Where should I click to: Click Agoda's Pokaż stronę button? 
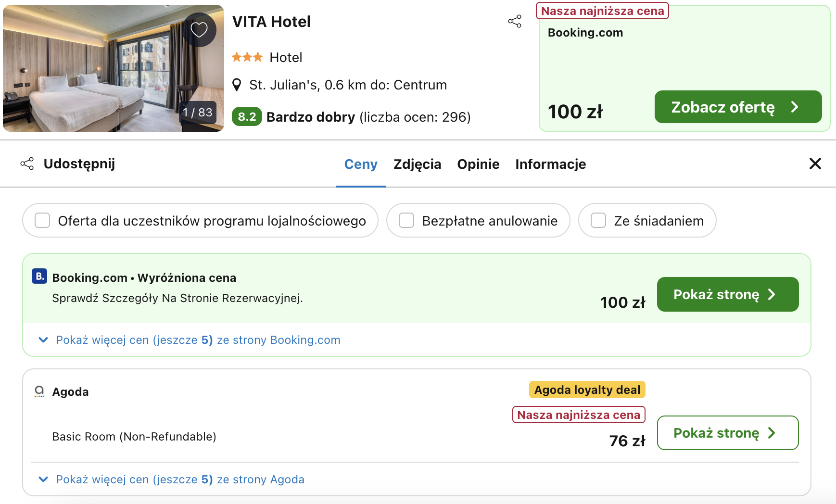727,433
